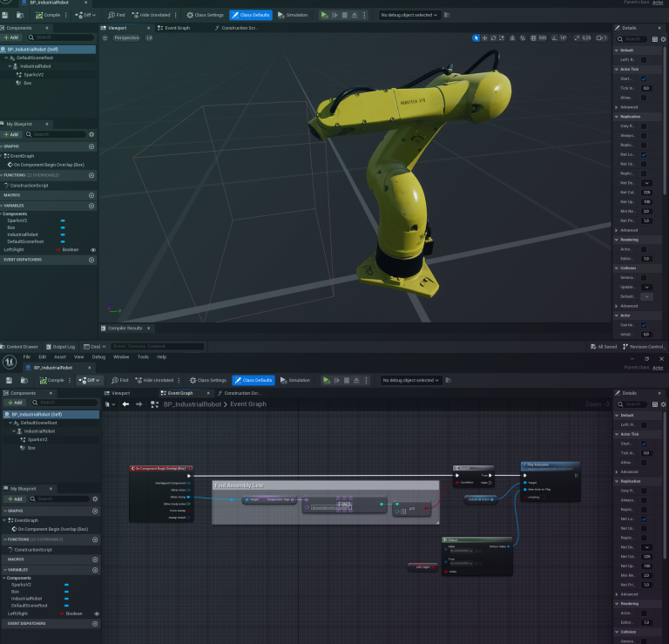Open the File menu in the lower window
The height and width of the screenshot is (644, 669).
point(27,356)
